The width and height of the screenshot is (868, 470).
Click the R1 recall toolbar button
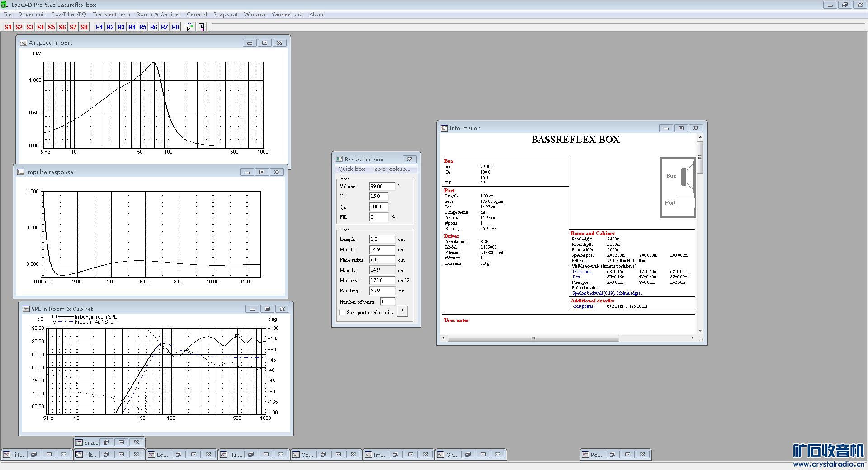(99, 27)
